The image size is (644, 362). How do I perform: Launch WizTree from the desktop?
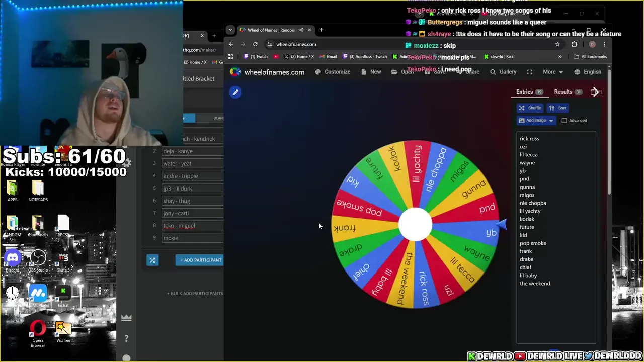(x=63, y=332)
